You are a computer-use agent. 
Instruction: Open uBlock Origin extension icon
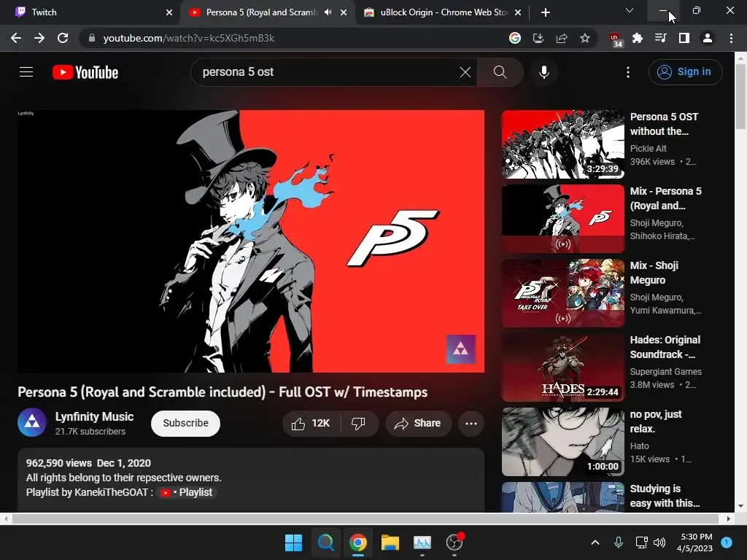point(615,39)
